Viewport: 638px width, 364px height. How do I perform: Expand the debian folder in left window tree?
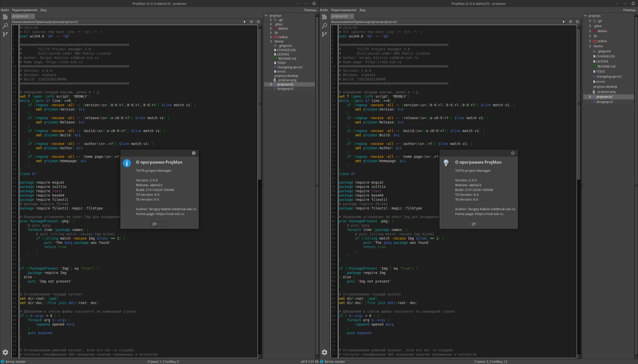(x=271, y=29)
